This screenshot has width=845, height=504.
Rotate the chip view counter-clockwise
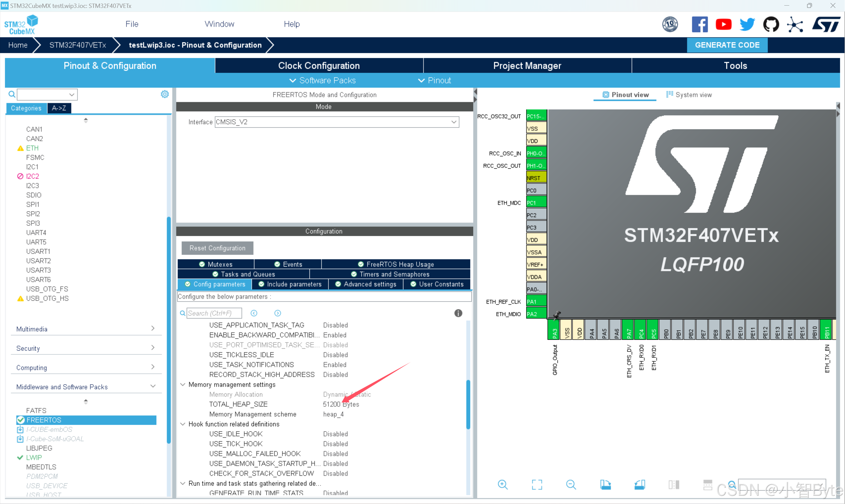pyautogui.click(x=640, y=485)
